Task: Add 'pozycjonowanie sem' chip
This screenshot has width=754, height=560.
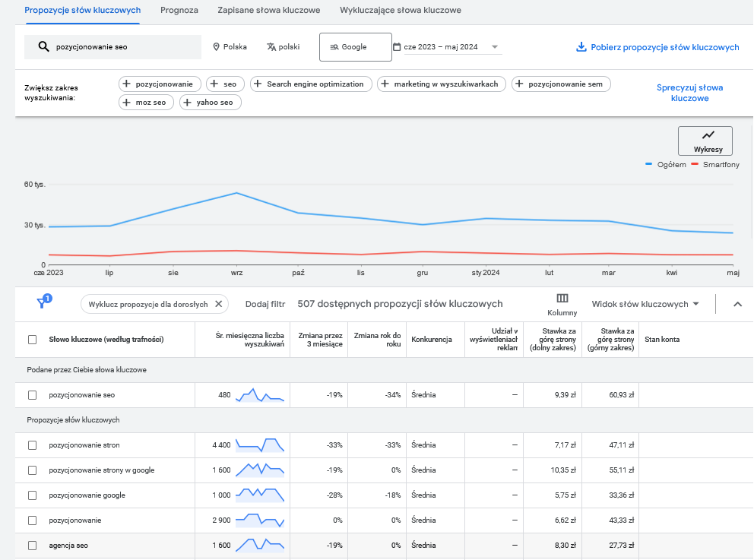Action: coord(561,84)
